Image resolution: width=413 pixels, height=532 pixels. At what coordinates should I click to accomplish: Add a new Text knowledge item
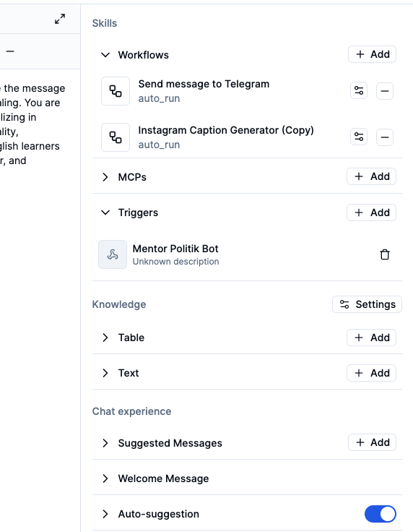[371, 373]
